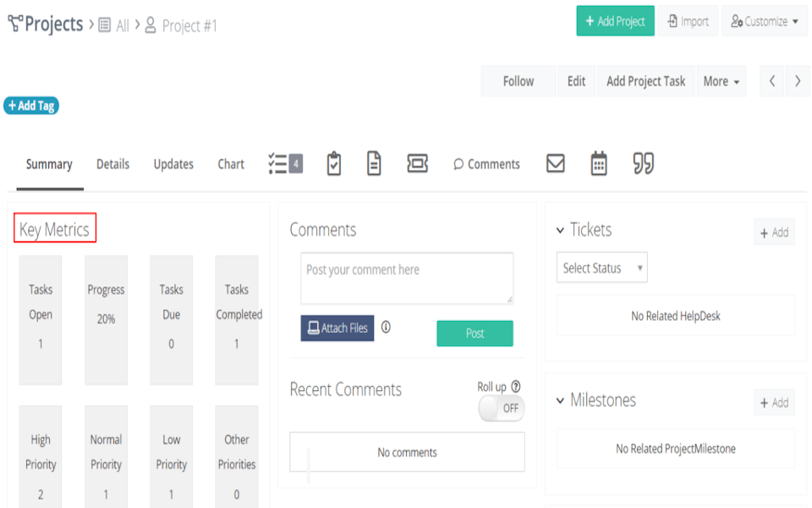Open the tickets tab icon

click(x=417, y=163)
